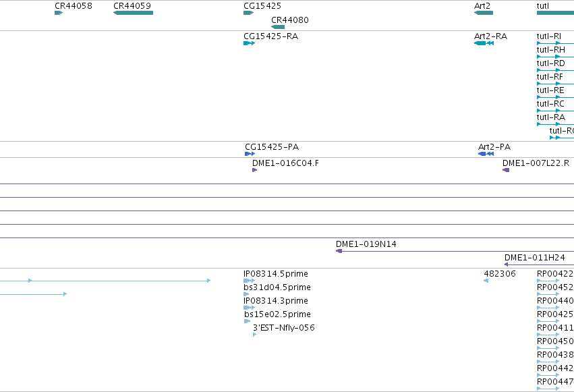Click the RP00440 feature

[x=548, y=308]
